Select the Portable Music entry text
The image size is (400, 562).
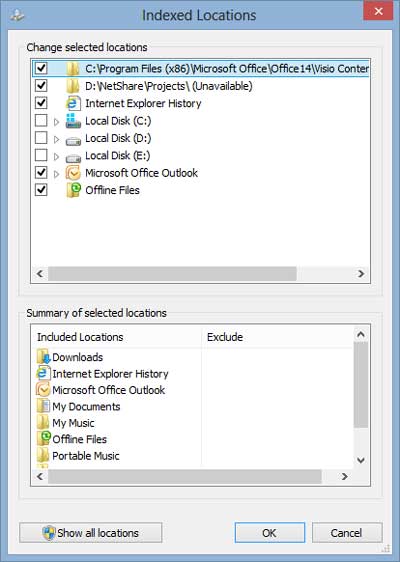[86, 456]
